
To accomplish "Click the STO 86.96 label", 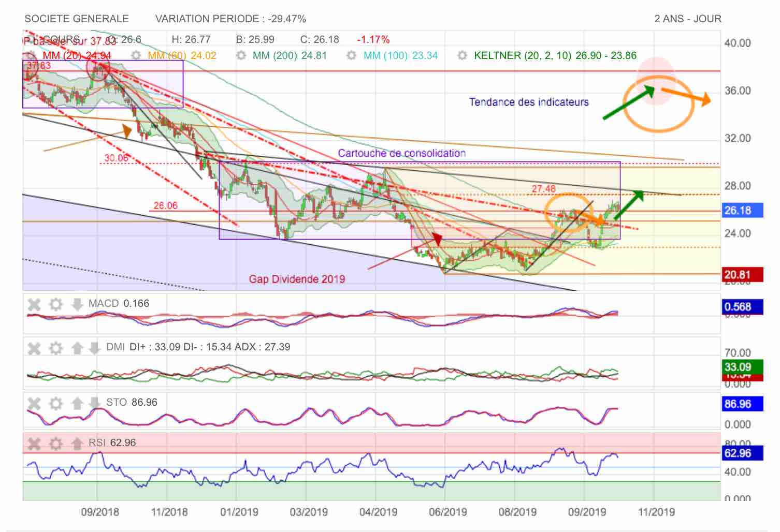I will pyautogui.click(x=132, y=403).
